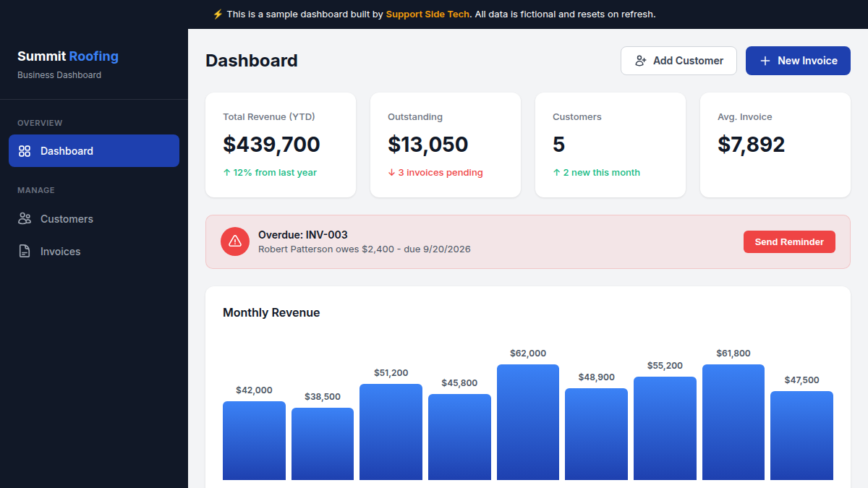868x488 pixels.
Task: Click 'Robert Patterson owes $2,400' text
Action: click(x=326, y=249)
